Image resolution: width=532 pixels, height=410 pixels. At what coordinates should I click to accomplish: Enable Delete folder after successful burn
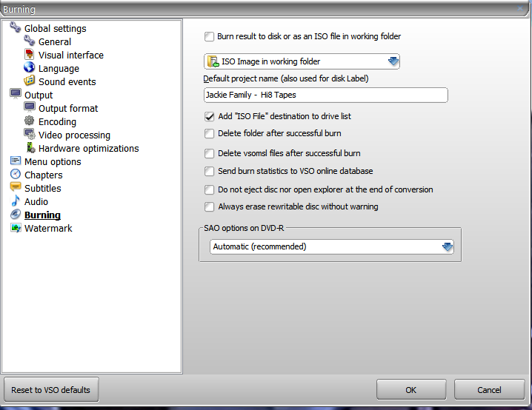210,133
